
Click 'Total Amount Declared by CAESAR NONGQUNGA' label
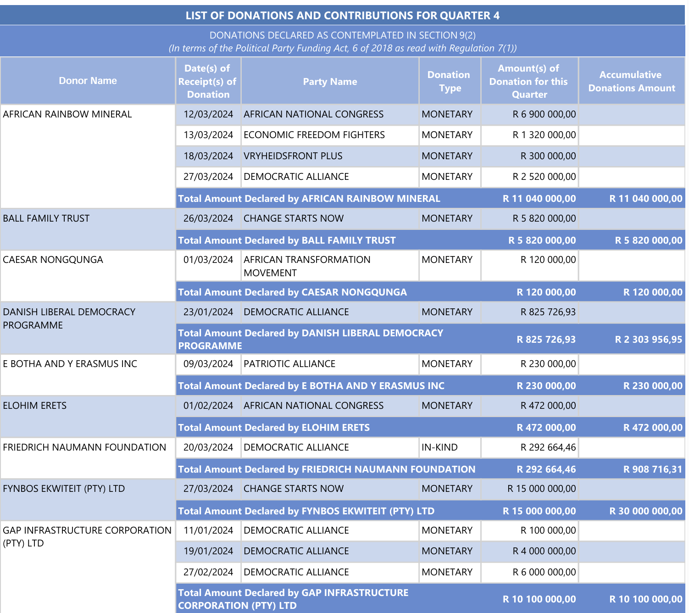[x=292, y=292]
